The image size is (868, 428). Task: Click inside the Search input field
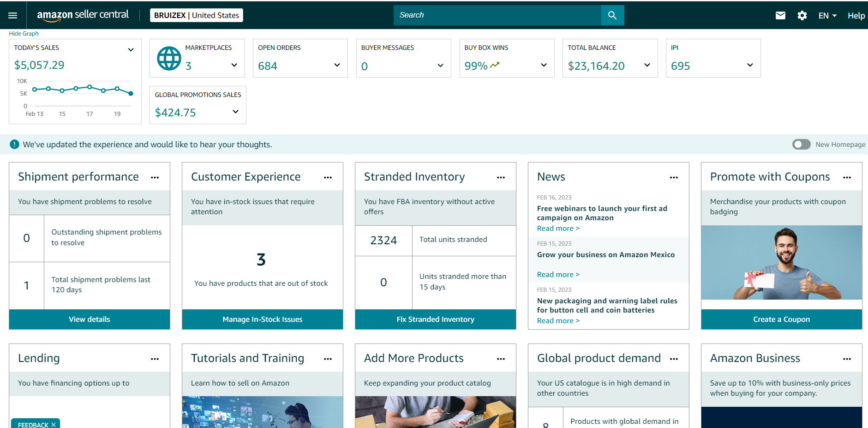pos(497,15)
